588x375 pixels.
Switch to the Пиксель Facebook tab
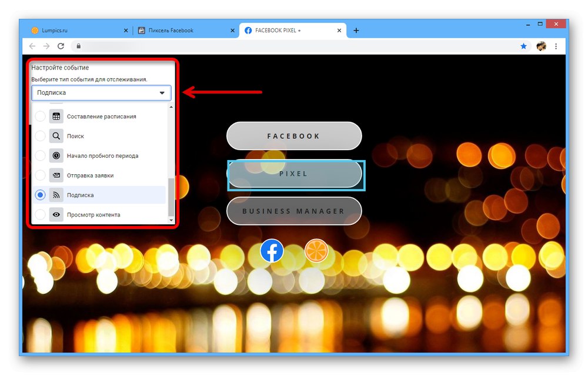pos(186,31)
